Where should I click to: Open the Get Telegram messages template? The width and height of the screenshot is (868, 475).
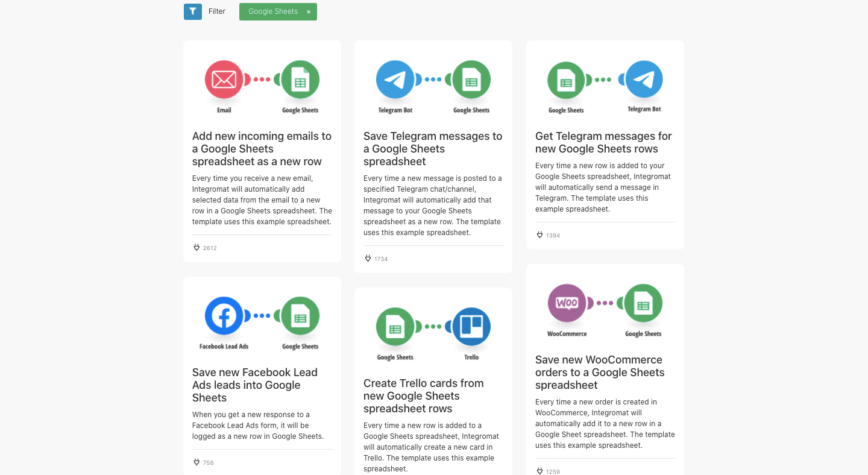pos(603,142)
